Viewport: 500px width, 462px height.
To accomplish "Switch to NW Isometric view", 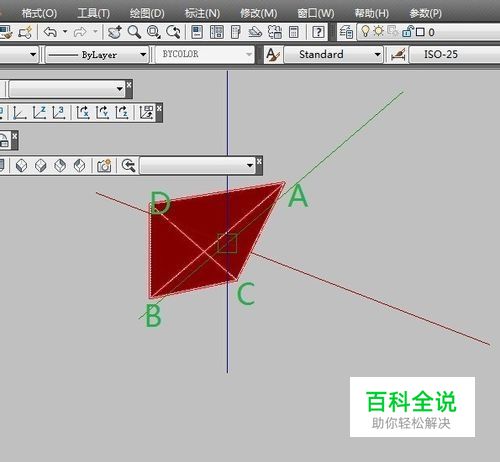I will tap(79, 166).
